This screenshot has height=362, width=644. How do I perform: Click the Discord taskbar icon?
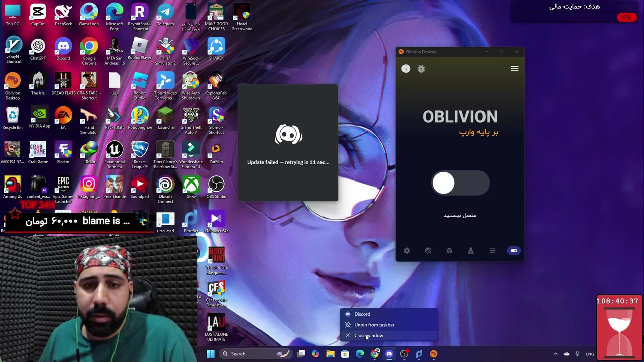point(389,354)
